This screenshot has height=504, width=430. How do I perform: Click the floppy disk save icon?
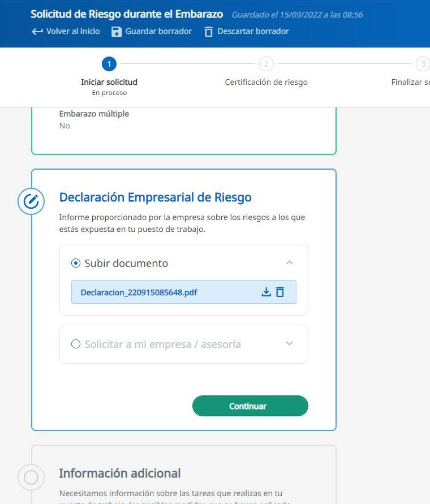coord(117,32)
